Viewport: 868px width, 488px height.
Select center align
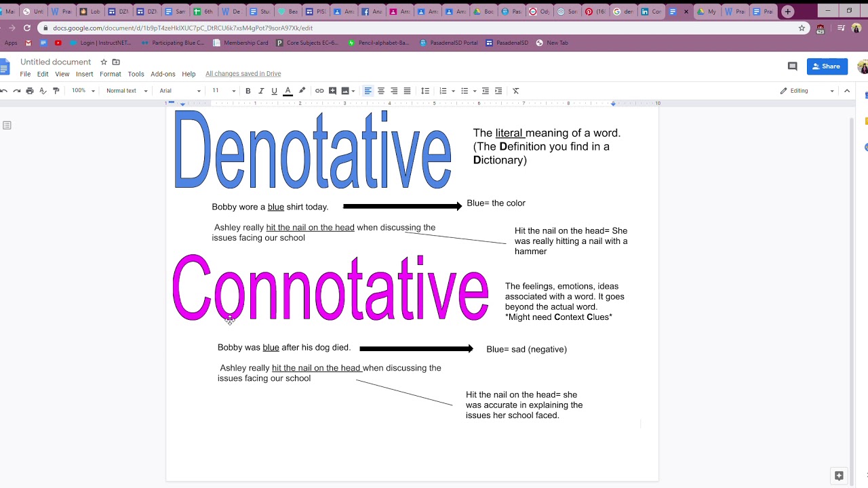coord(381,91)
